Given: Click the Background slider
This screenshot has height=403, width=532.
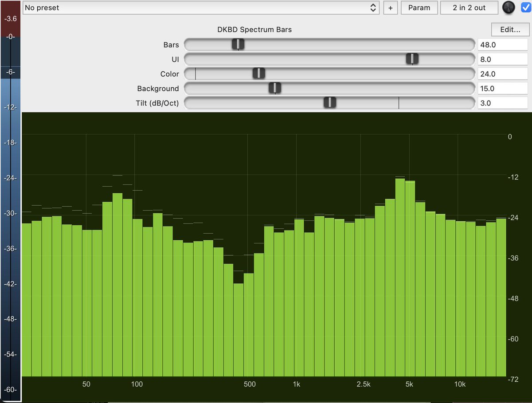Looking at the screenshot, I should 329,88.
